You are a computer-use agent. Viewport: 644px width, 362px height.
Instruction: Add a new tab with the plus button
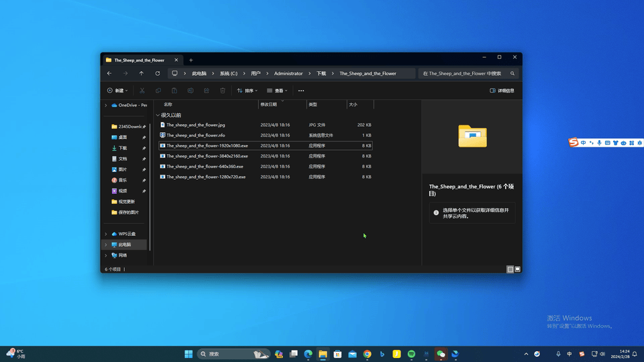[x=191, y=60]
